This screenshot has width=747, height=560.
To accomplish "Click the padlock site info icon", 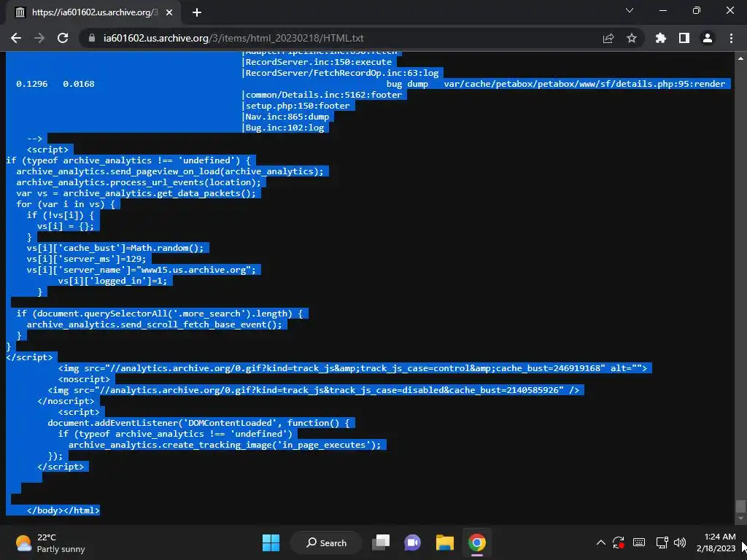I will tap(92, 38).
